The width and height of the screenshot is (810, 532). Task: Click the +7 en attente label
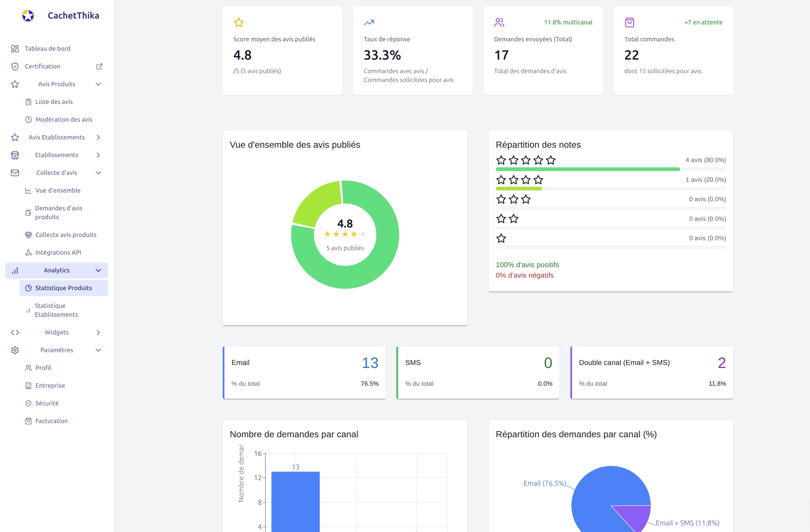point(703,22)
